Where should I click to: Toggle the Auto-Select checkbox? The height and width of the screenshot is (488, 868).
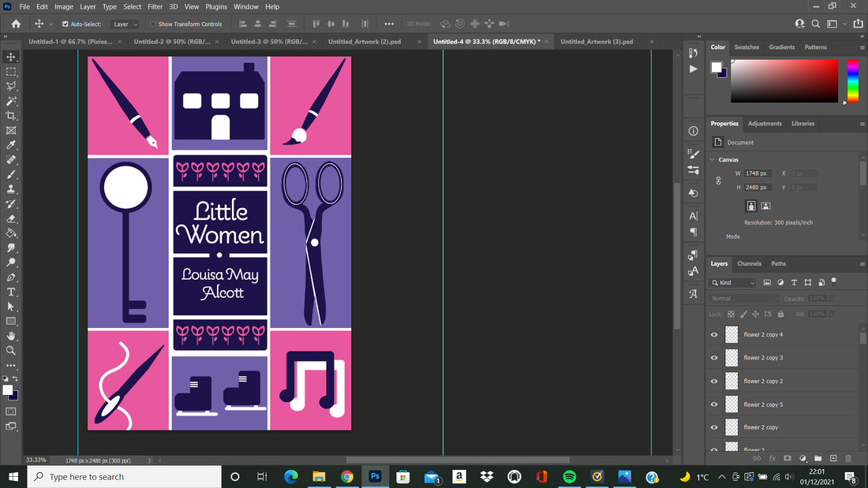coord(65,24)
